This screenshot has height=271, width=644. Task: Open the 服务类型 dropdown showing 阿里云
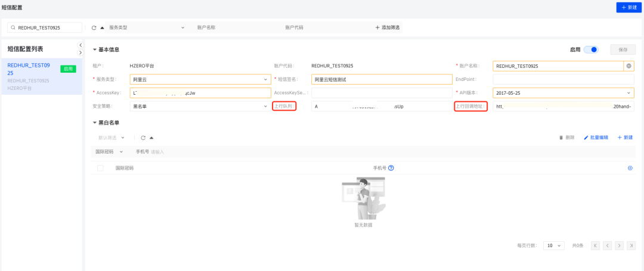pyautogui.click(x=200, y=79)
